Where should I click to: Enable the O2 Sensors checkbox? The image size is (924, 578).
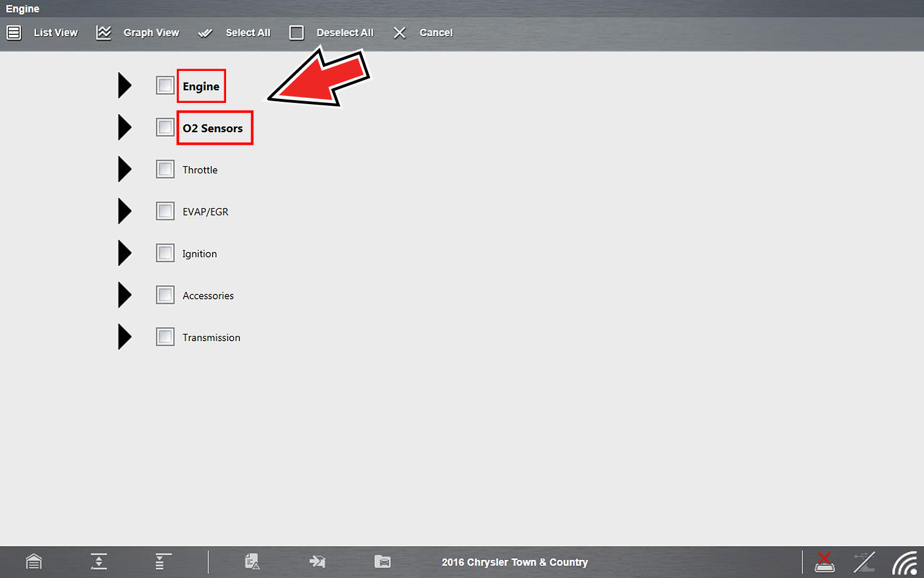pyautogui.click(x=165, y=127)
